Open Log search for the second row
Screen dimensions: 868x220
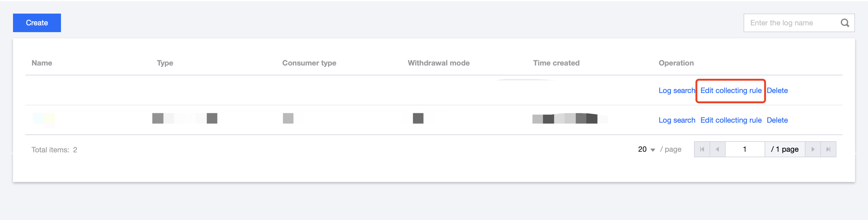coord(677,120)
